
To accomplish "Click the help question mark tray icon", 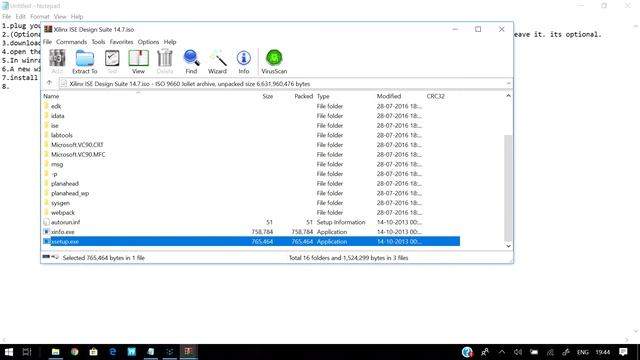I will [x=467, y=352].
